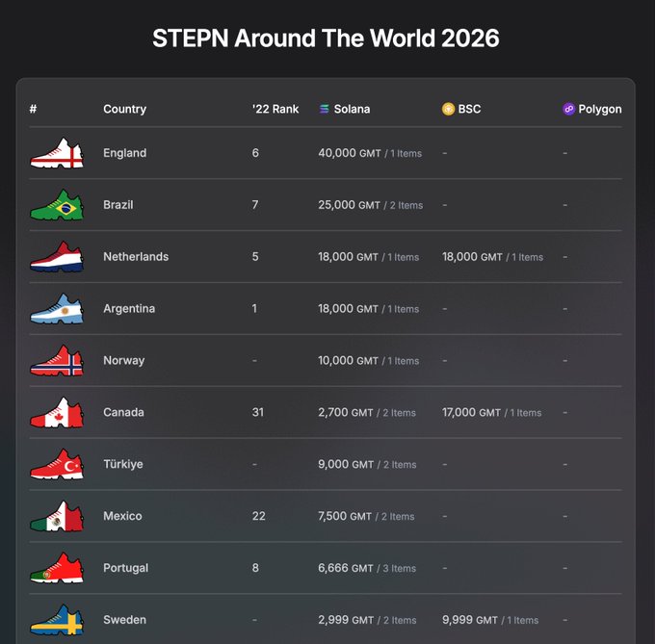The width and height of the screenshot is (655, 644).
Task: Click Netherlands' '22 rank value 5
Action: [x=255, y=256]
